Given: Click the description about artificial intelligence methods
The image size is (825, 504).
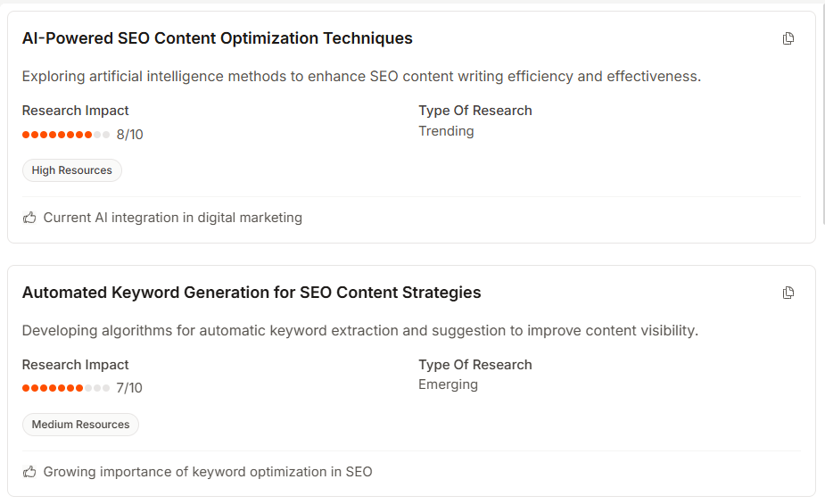Looking at the screenshot, I should (361, 77).
